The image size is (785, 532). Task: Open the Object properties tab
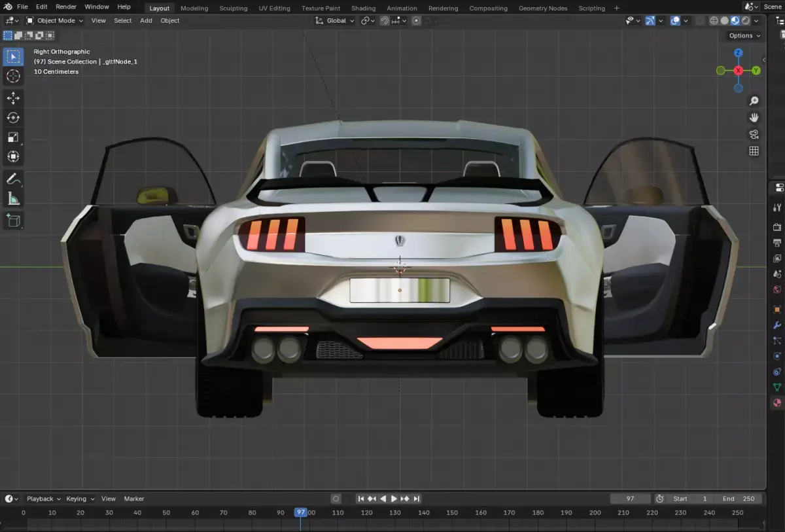coord(777,310)
